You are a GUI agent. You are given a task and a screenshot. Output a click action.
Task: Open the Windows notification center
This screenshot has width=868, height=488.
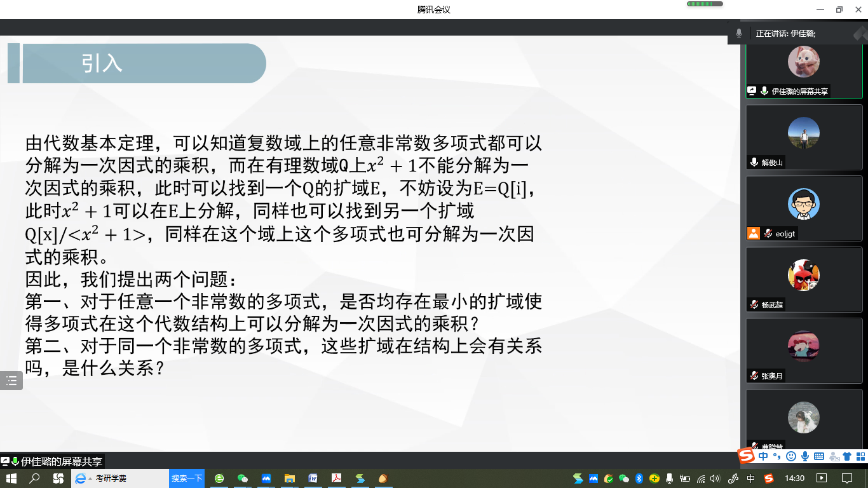tap(846, 478)
